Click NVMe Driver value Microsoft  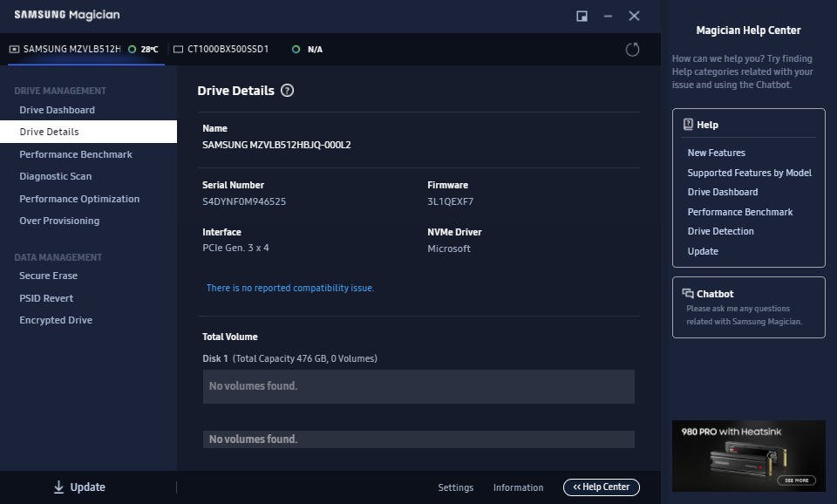[x=449, y=249]
